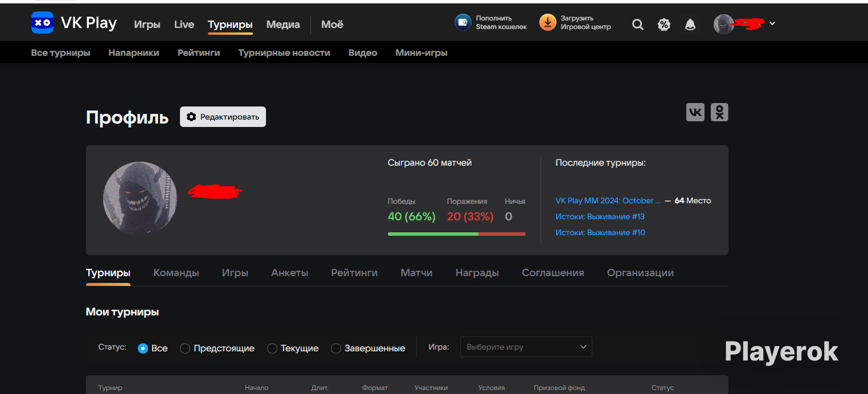Click the '20 (33%)' losses value
The image size is (868, 394).
[470, 216]
